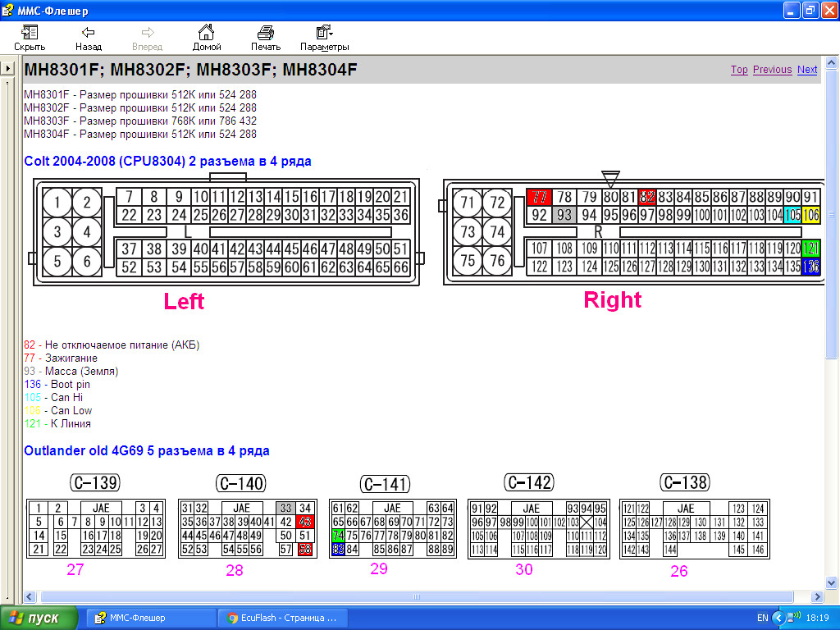The height and width of the screenshot is (630, 840).
Task: Open the Домой home icon
Action: click(x=206, y=32)
